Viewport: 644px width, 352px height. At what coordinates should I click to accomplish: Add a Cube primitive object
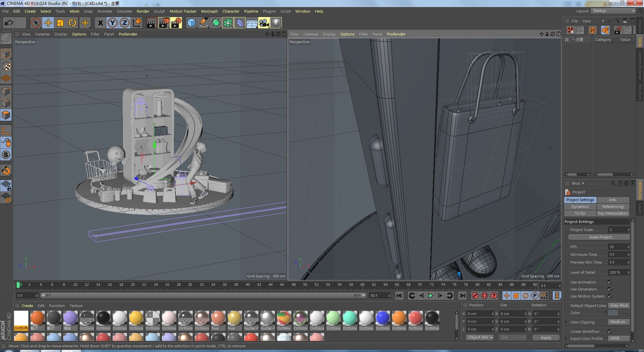tap(191, 23)
